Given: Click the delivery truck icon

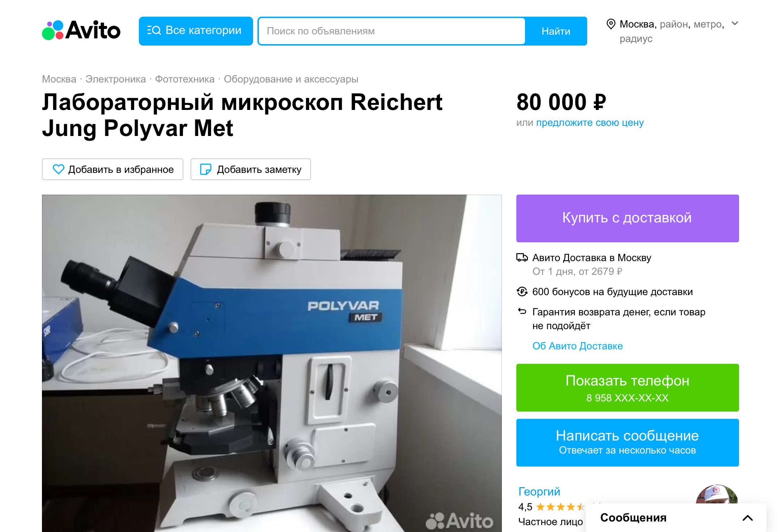Looking at the screenshot, I should pos(522,258).
